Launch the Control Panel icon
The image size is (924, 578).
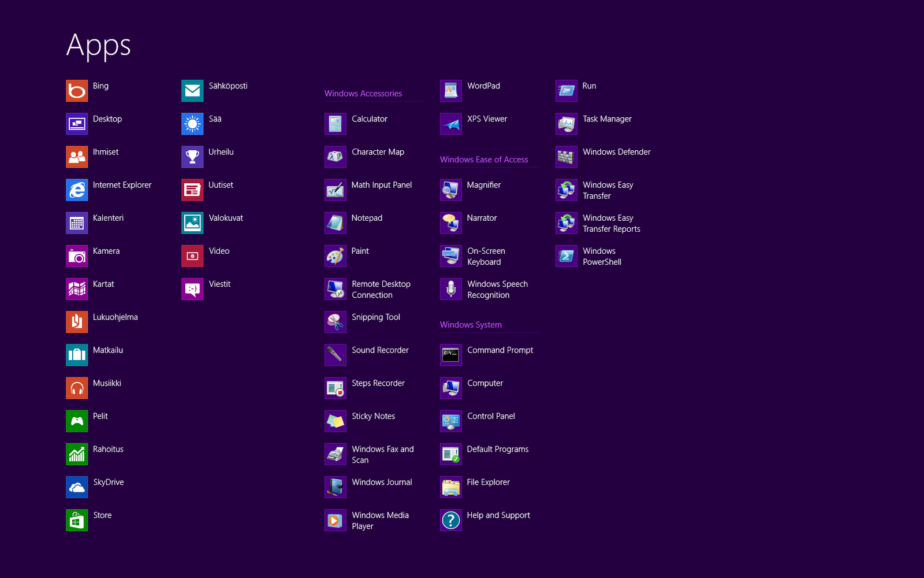(451, 420)
